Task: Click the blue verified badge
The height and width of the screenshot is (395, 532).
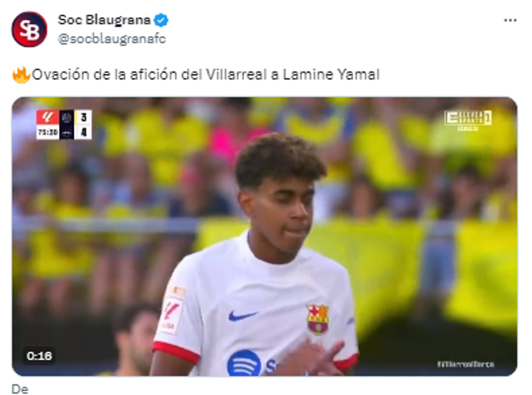Action: pos(161,20)
